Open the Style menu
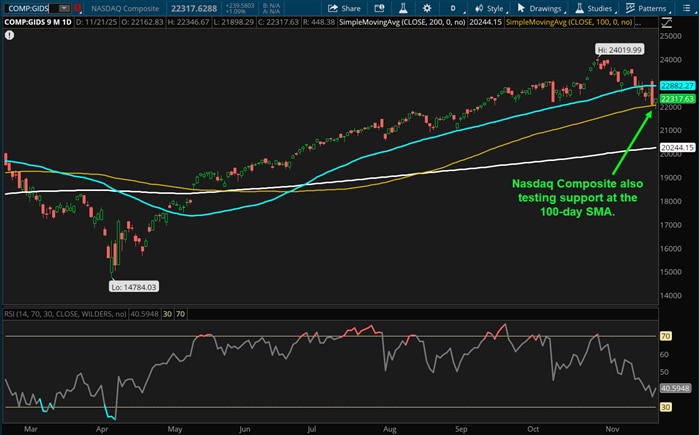The image size is (699, 435). tap(490, 8)
